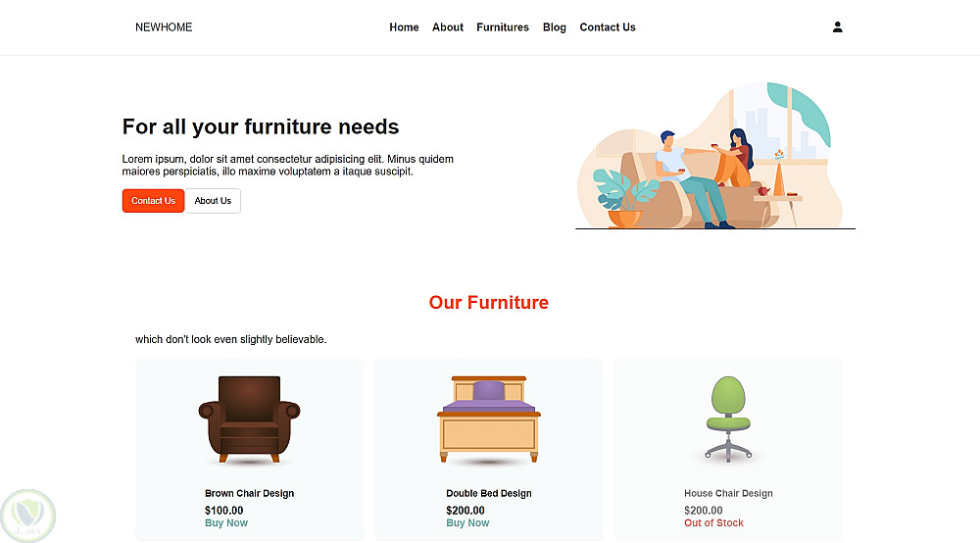Click the green shield watermark logo
The width and height of the screenshot is (980, 543).
[x=28, y=517]
